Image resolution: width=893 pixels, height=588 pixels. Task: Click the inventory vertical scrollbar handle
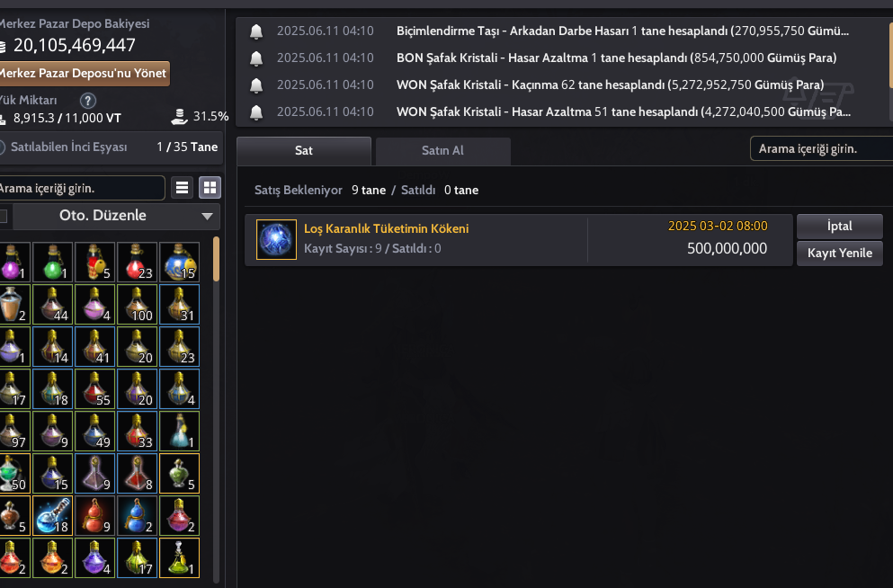click(x=216, y=259)
